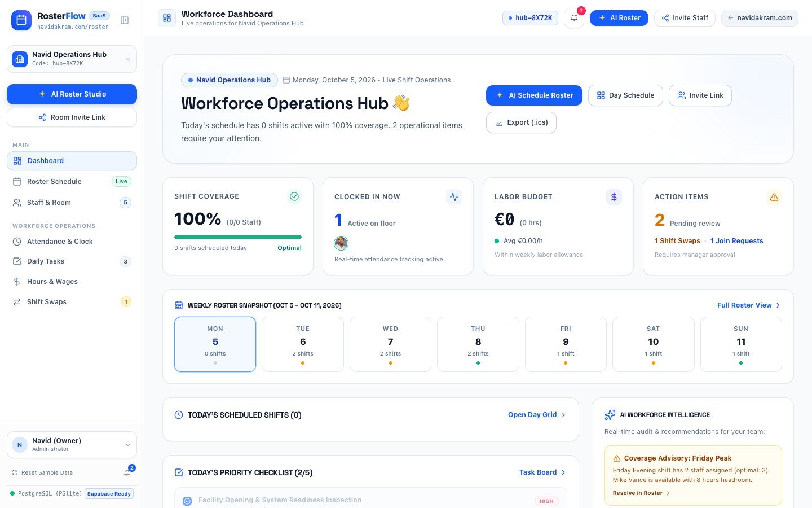Image resolution: width=812 pixels, height=508 pixels.
Task: Click the shift coverage progress bar
Action: click(x=238, y=237)
